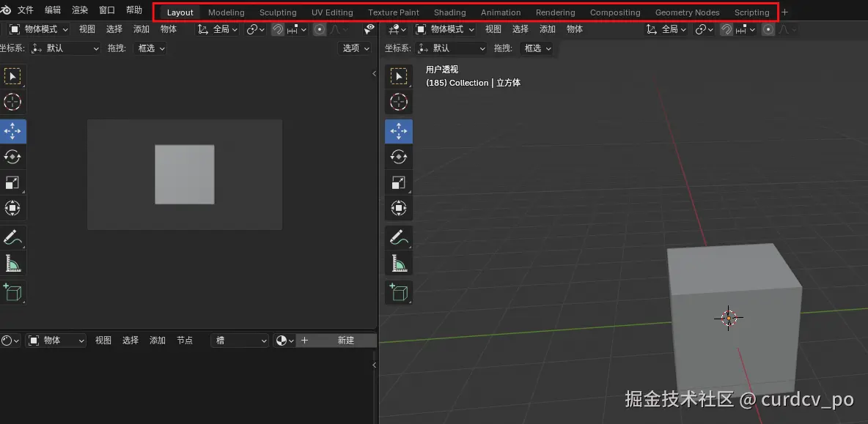Select Measure tool in right viewport

click(x=399, y=263)
